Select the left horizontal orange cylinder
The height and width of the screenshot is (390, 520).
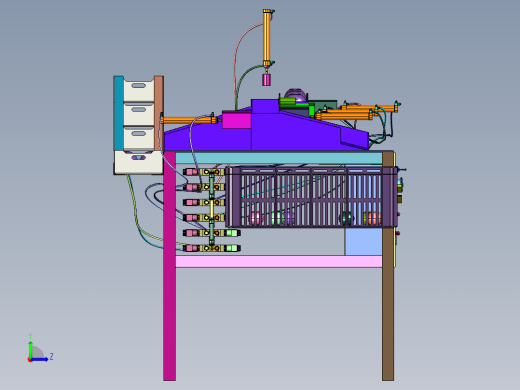pos(189,120)
